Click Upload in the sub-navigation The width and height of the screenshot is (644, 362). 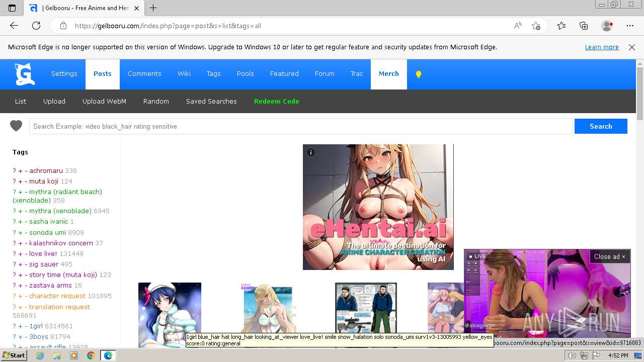click(54, 101)
